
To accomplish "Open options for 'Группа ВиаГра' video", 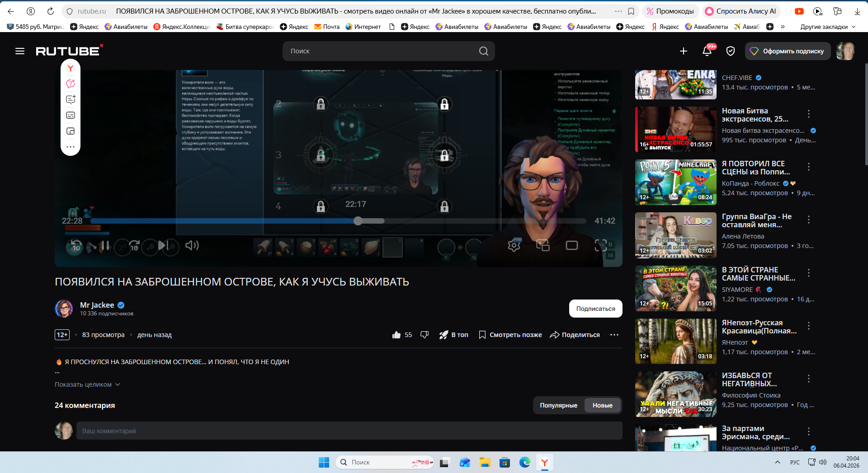I will [x=809, y=220].
